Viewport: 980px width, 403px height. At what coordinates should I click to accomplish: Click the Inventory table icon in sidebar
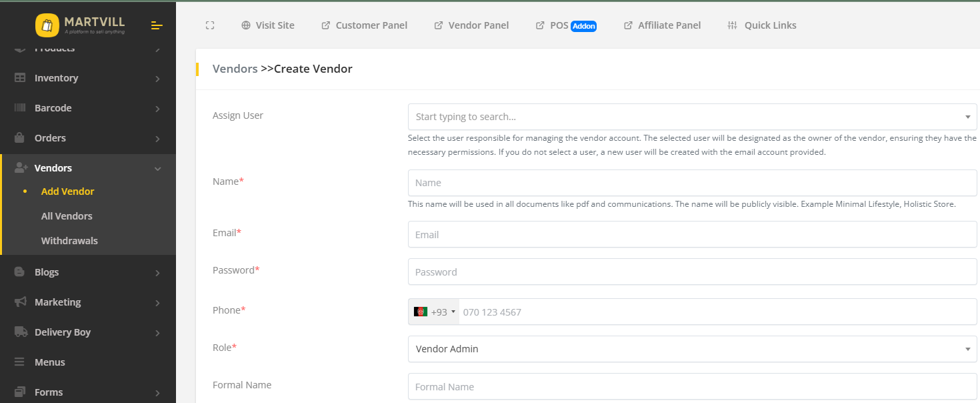[x=20, y=78]
